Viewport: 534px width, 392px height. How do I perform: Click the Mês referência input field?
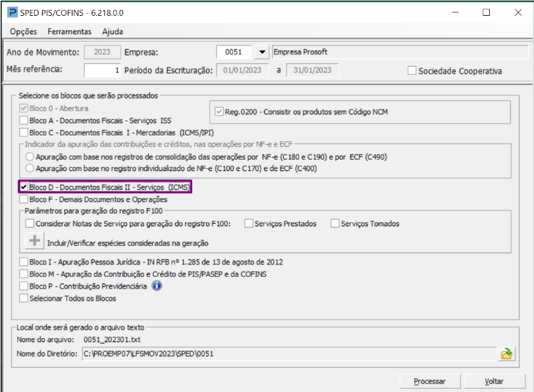[x=103, y=70]
